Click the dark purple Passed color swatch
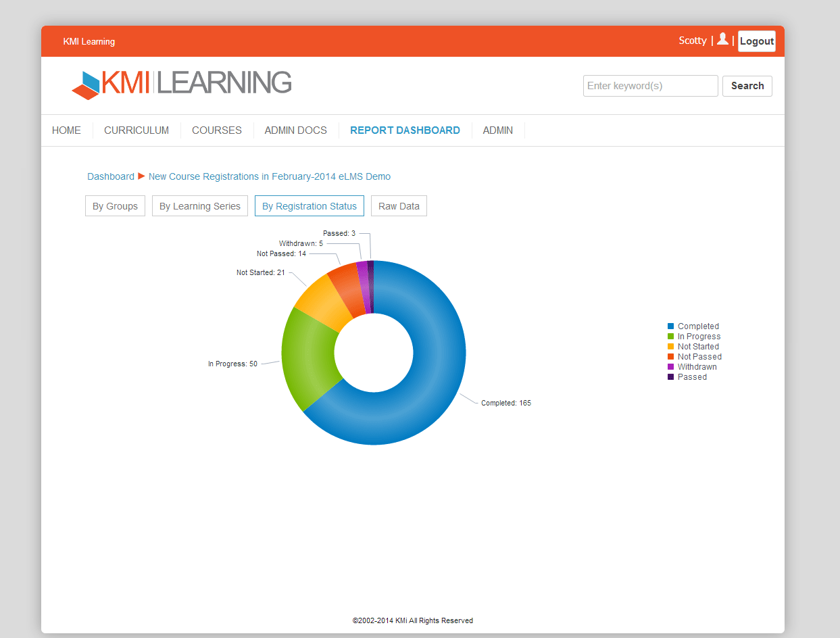The height and width of the screenshot is (638, 840). [670, 376]
